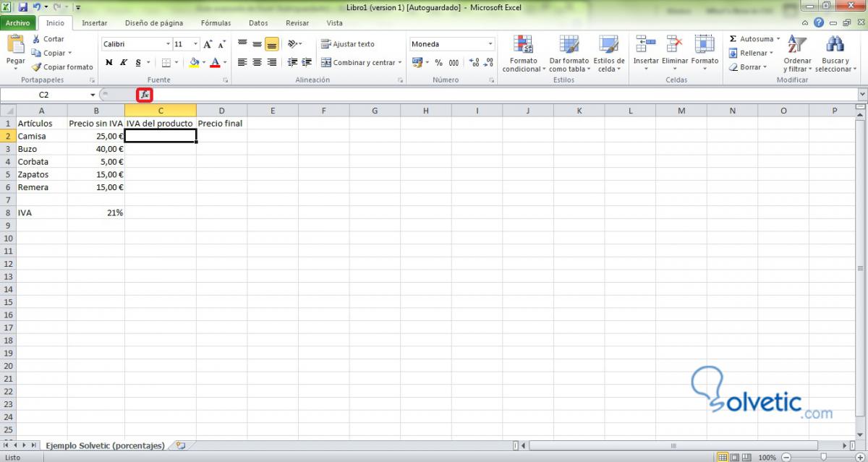This screenshot has height=462, width=868.
Task: Decrease cell indent
Action: pyautogui.click(x=293, y=63)
